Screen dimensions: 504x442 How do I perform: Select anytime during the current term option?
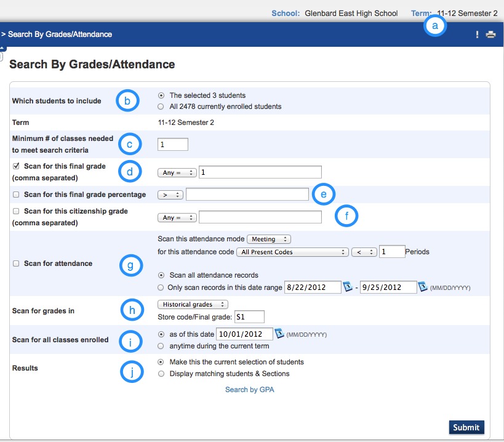click(161, 346)
